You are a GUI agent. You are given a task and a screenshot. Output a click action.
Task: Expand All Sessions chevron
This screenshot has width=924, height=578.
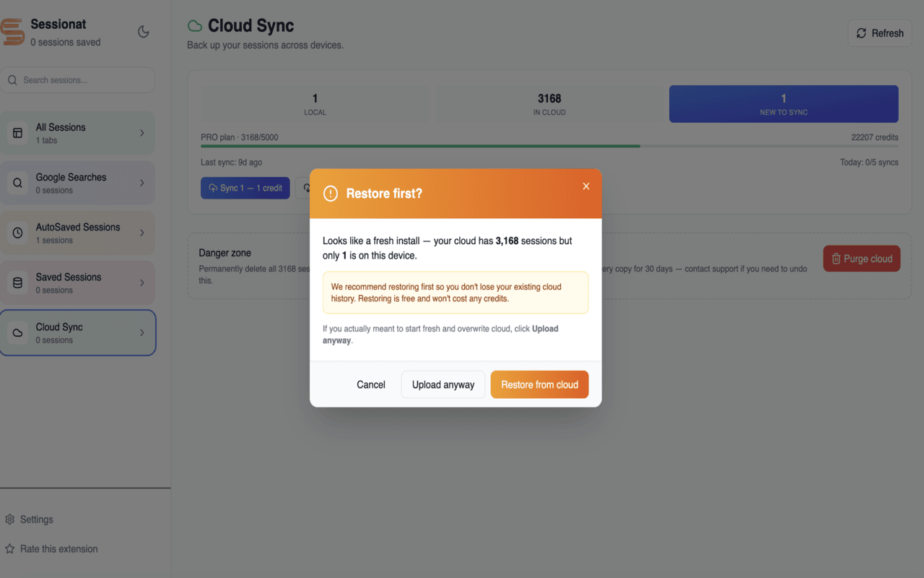pos(142,133)
